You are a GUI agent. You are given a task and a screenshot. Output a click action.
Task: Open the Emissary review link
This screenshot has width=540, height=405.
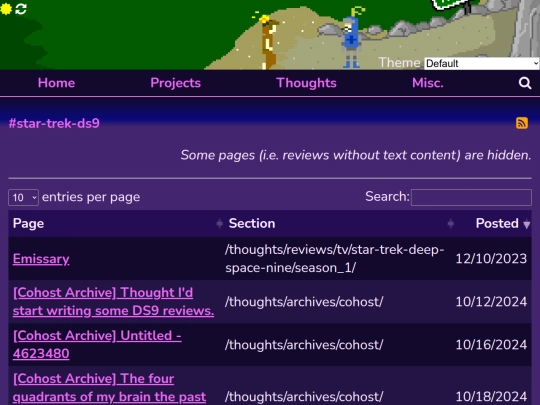pyautogui.click(x=41, y=259)
